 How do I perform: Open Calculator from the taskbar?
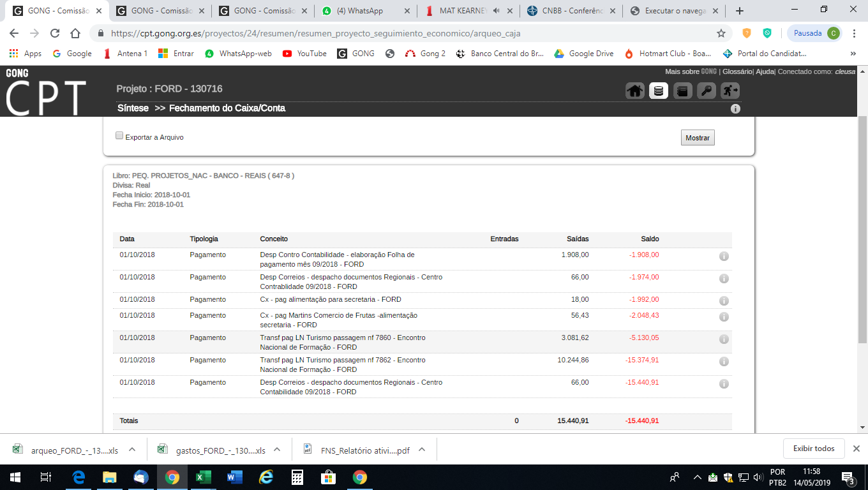[x=297, y=477]
